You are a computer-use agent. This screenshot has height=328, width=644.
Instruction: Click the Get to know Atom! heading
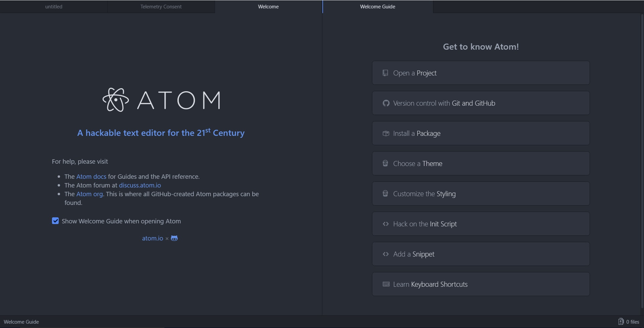[481, 47]
